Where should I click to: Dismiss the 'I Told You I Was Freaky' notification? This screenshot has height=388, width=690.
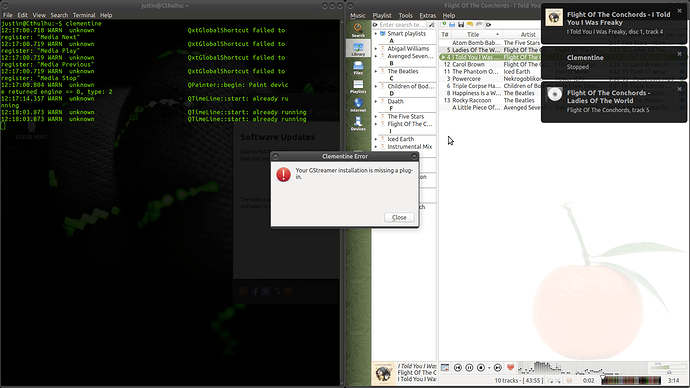(x=679, y=11)
